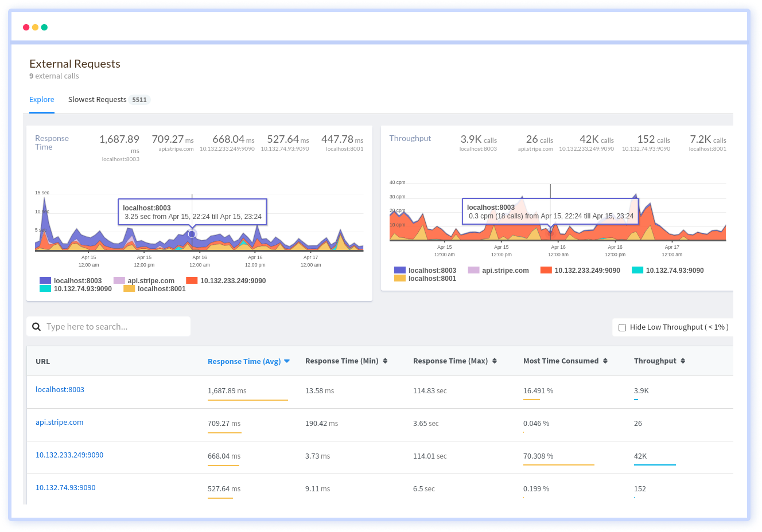The image size is (762, 532).
Task: Open the Slowest Requests tab
Action: tap(98, 99)
